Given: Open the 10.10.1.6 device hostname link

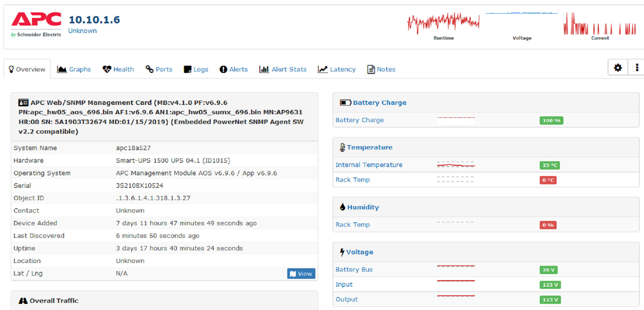Looking at the screenshot, I should pos(94,20).
